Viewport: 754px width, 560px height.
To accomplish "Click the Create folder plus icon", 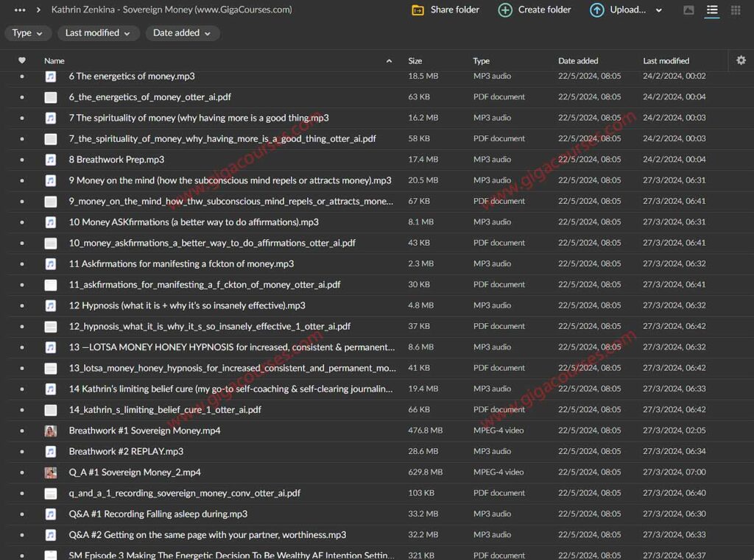I will pyautogui.click(x=505, y=10).
